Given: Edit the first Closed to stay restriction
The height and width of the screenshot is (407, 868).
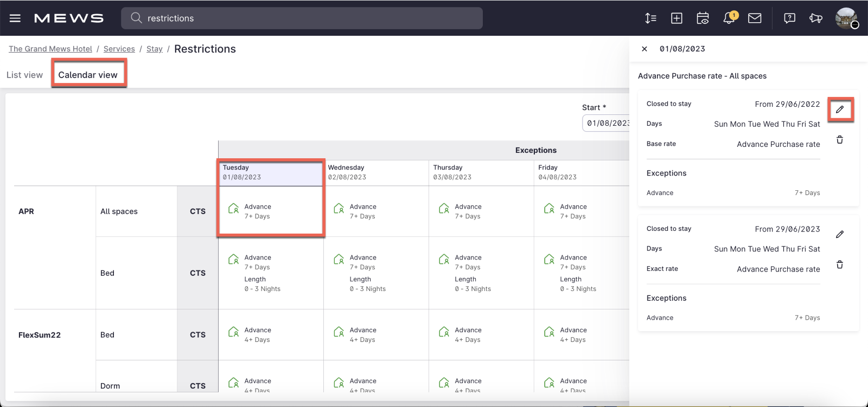Looking at the screenshot, I should (840, 109).
